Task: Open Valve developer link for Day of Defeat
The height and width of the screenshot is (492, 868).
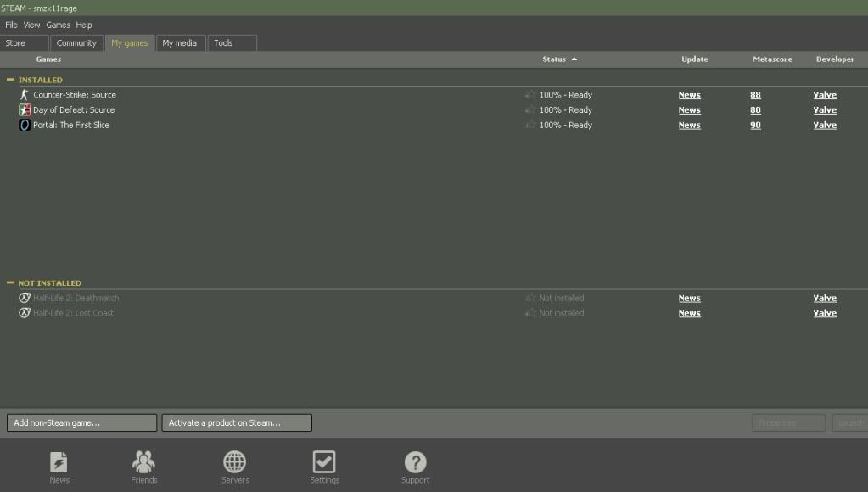Action: tap(825, 110)
